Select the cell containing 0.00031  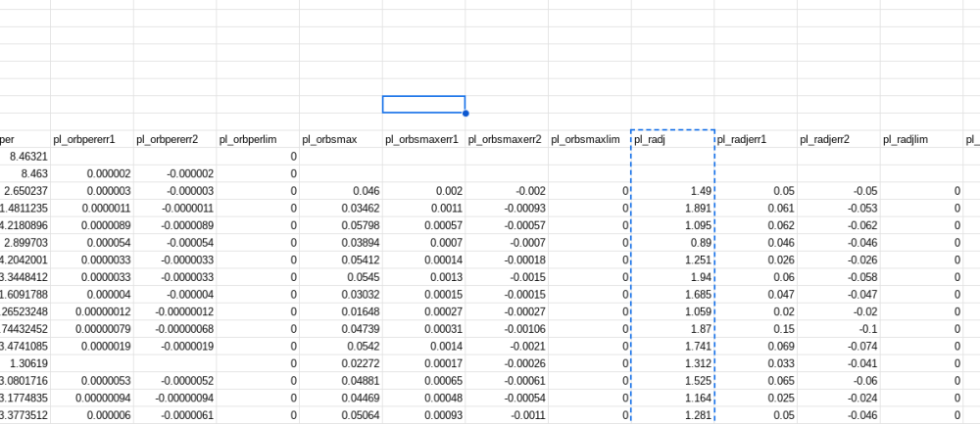[x=424, y=329]
